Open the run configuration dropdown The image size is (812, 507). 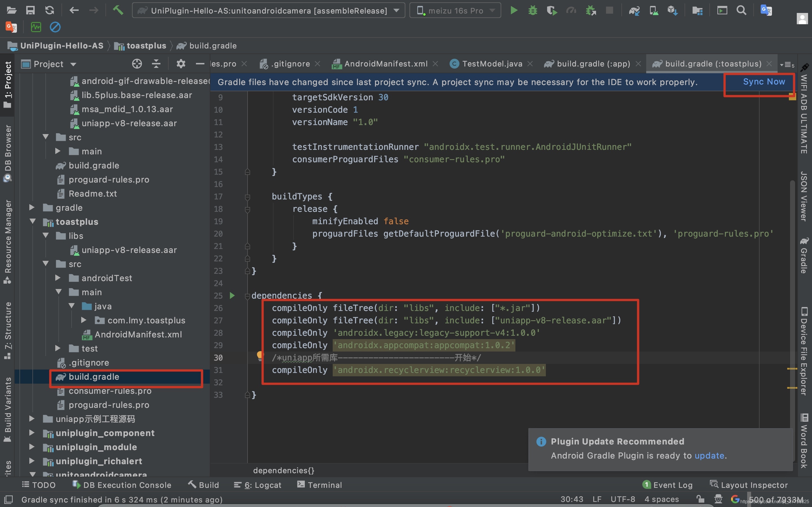tap(268, 11)
